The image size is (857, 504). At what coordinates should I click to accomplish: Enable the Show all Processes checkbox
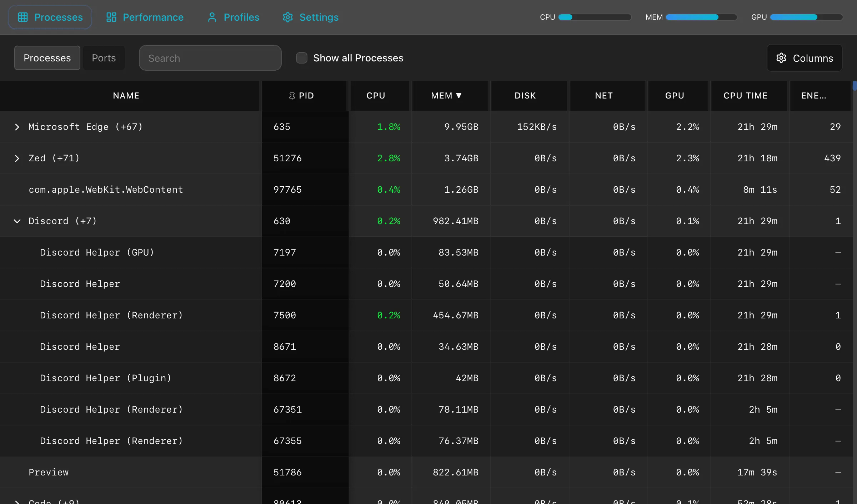click(302, 58)
